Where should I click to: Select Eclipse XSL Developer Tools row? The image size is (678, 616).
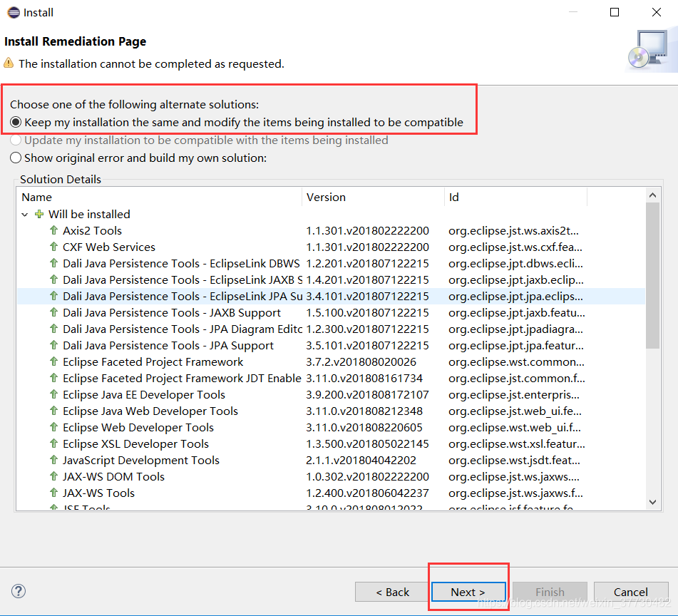coord(331,444)
